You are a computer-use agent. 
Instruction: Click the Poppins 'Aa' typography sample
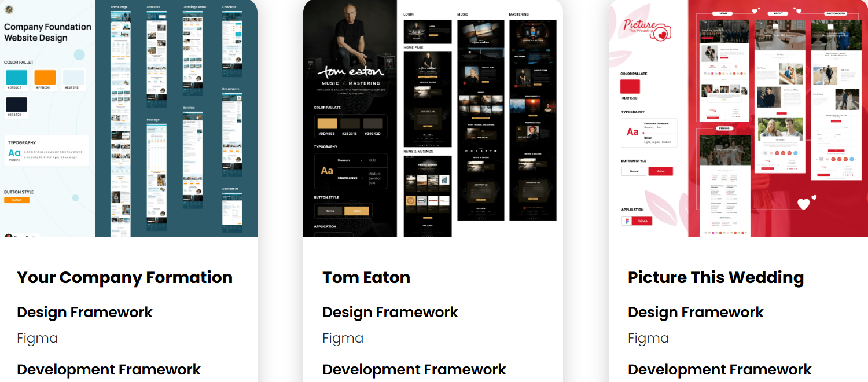tap(14, 153)
